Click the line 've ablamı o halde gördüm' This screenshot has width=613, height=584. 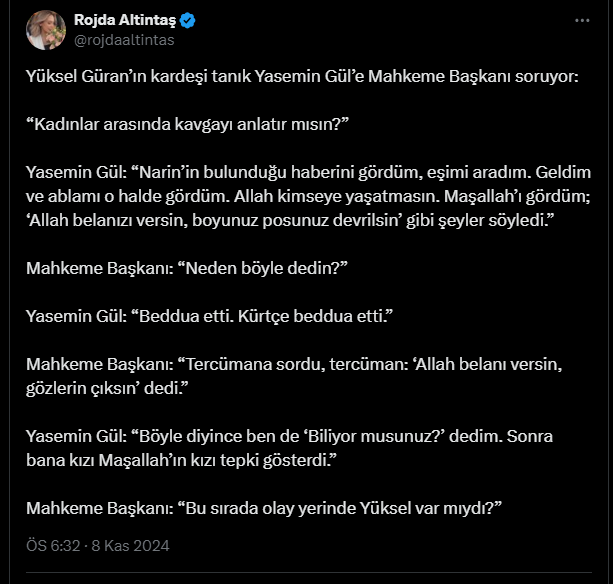click(308, 196)
